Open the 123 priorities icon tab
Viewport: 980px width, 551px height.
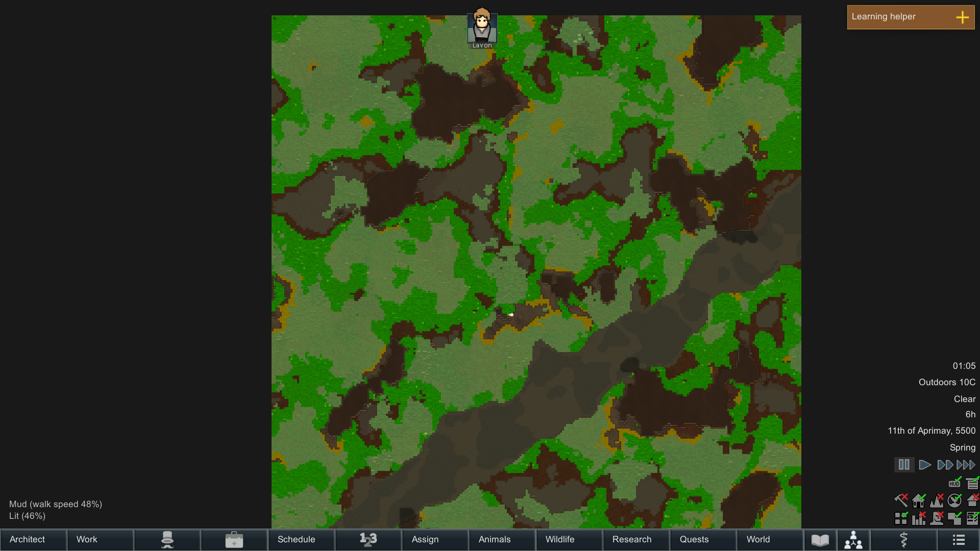[368, 540]
